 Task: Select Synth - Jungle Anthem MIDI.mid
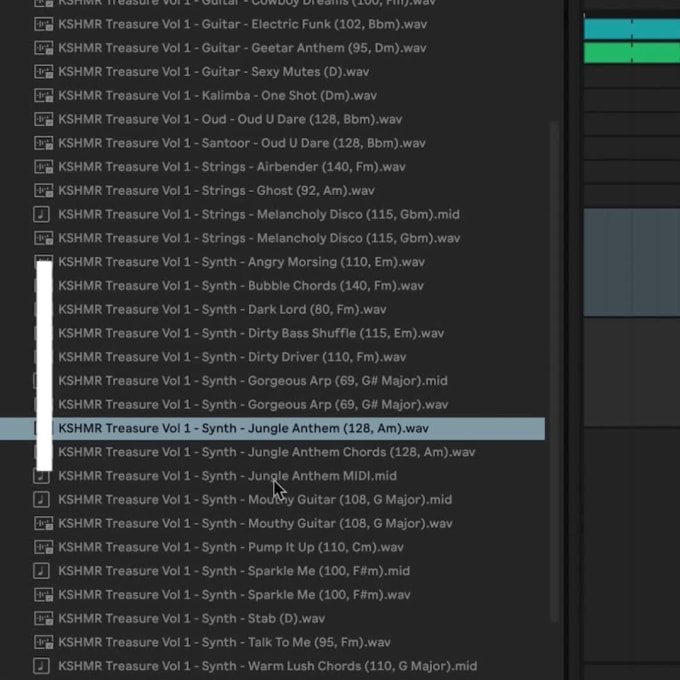coord(228,476)
